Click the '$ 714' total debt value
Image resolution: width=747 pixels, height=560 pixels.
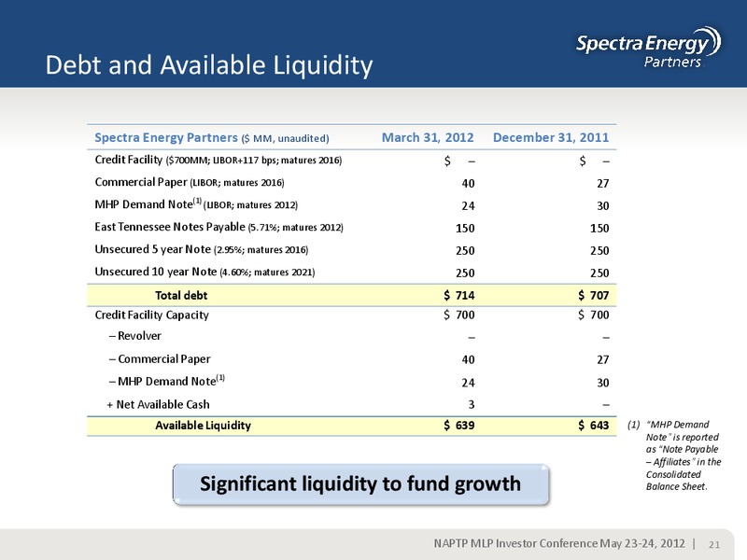tap(458, 295)
